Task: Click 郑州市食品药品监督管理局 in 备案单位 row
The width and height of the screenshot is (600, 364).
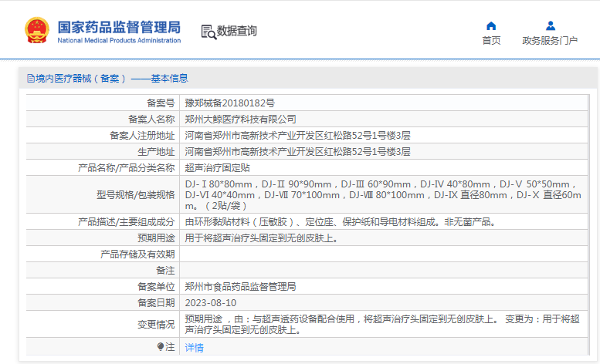Action: (x=241, y=286)
